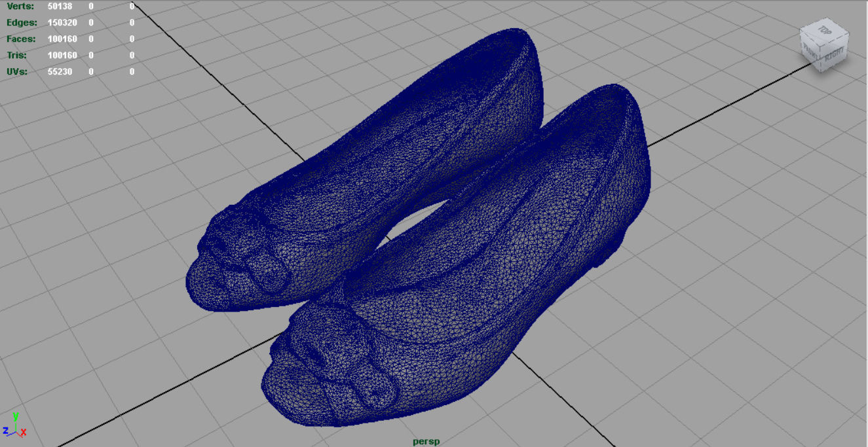The image size is (868, 447).
Task: Click the Tris row value 100160
Action: 62,55
